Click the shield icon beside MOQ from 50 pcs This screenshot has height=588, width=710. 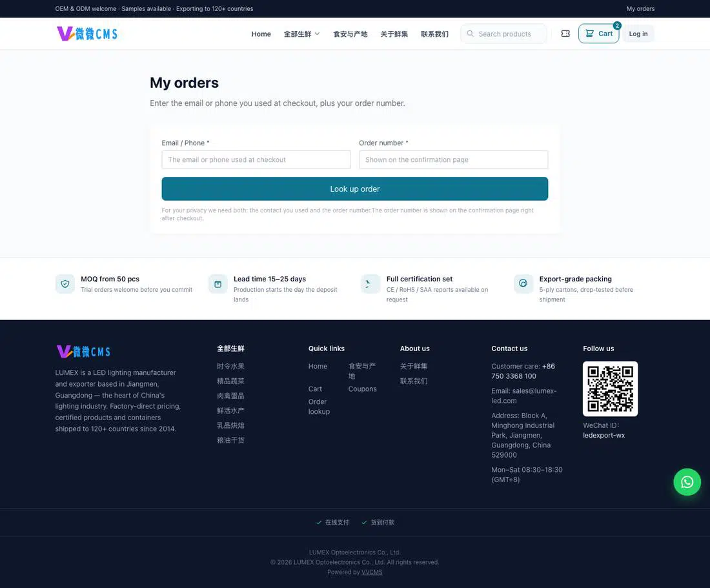pyautogui.click(x=65, y=284)
